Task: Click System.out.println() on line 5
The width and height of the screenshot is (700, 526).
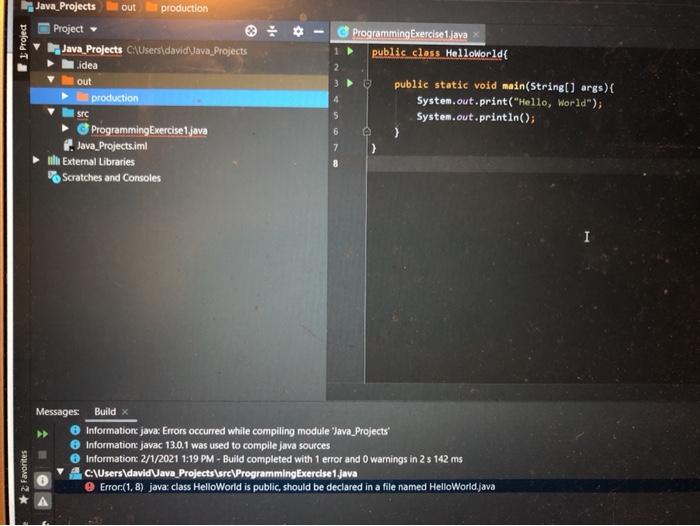Action: 475,117
